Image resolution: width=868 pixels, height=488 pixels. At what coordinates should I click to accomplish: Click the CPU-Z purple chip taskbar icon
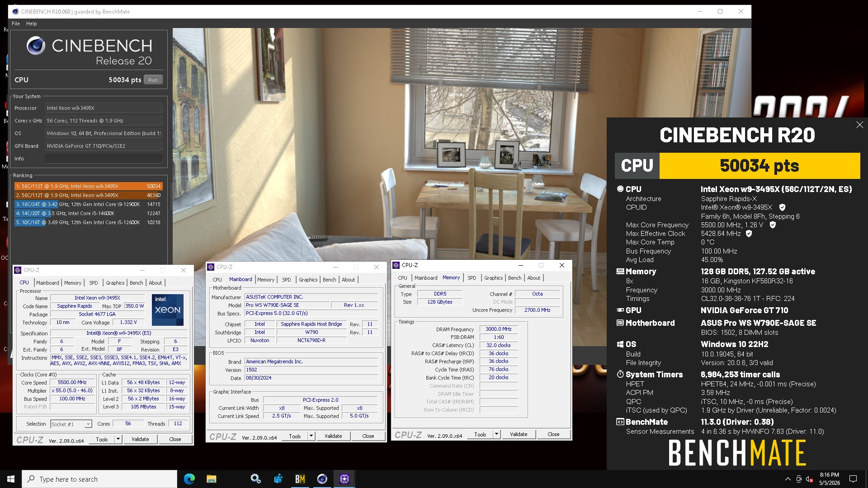point(344,479)
